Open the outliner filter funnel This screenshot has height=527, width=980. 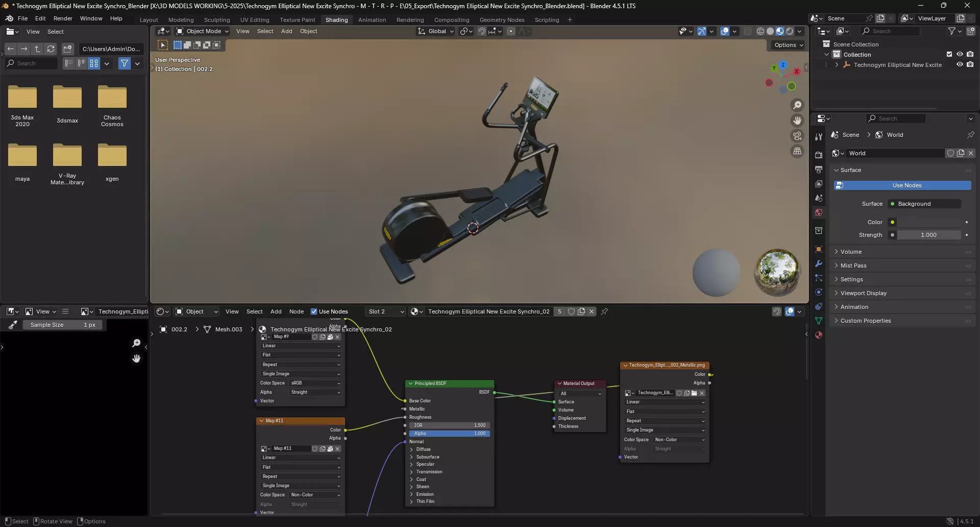(x=952, y=32)
